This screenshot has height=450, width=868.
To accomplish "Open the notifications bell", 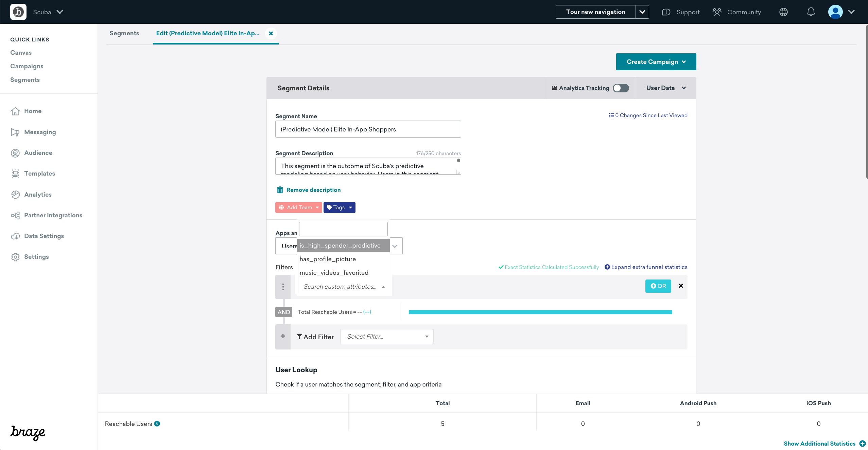I will (x=811, y=12).
